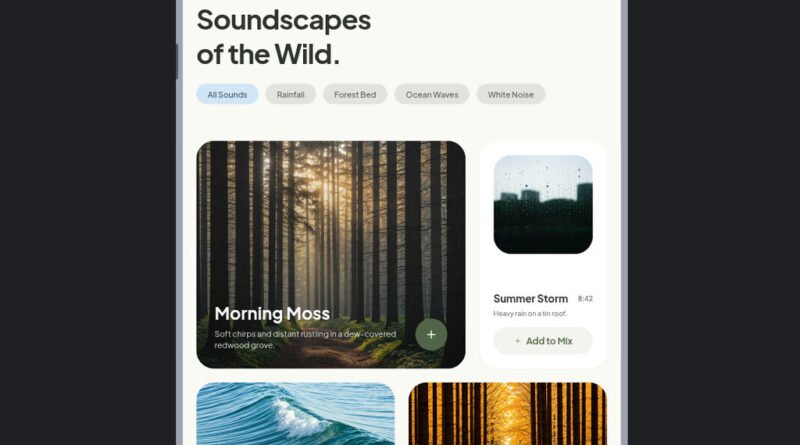Open the misty forest image card
Image resolution: width=800 pixels, height=445 pixels.
pos(331,254)
